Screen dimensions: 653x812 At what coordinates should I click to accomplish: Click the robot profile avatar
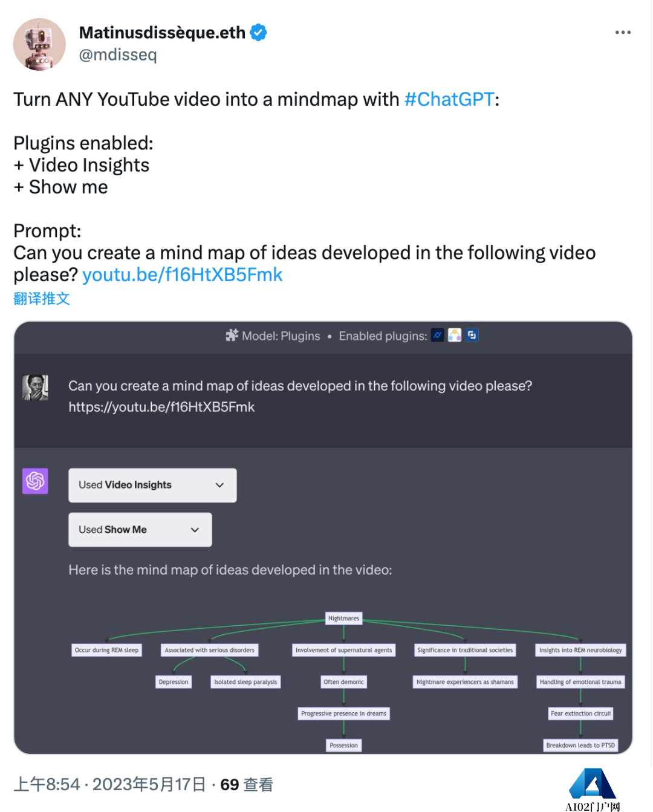[x=39, y=44]
